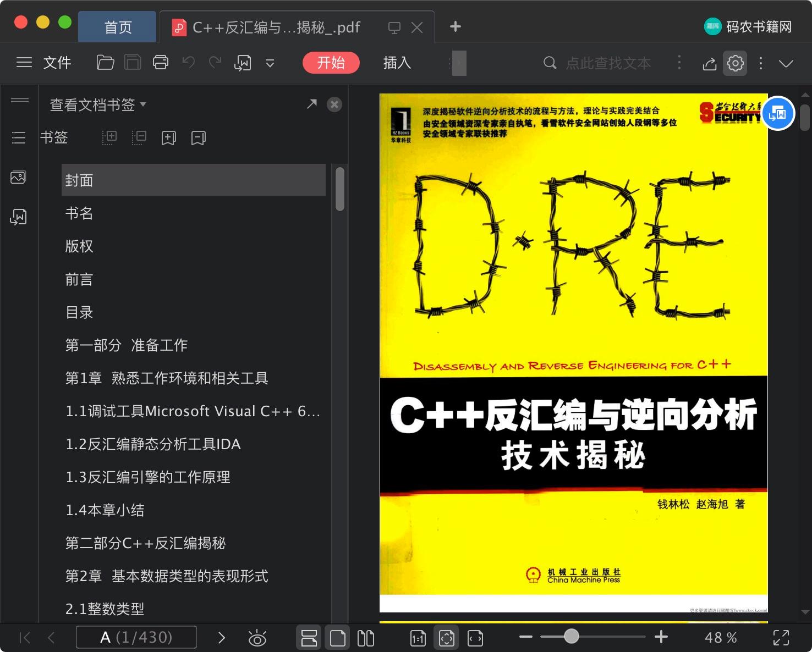
Task: Toggle fit page zoom icon
Action: pos(447,638)
